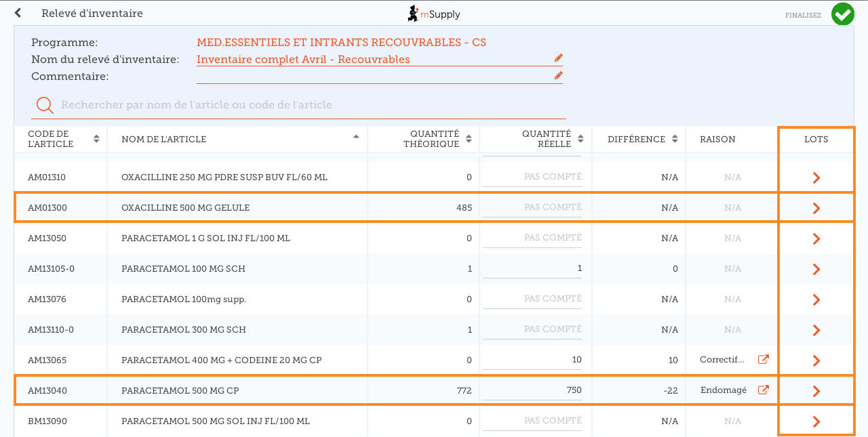Screen dimensions: 868x437
Task: Click the back arrow beside Relevé d'inventaire
Action: coord(18,13)
